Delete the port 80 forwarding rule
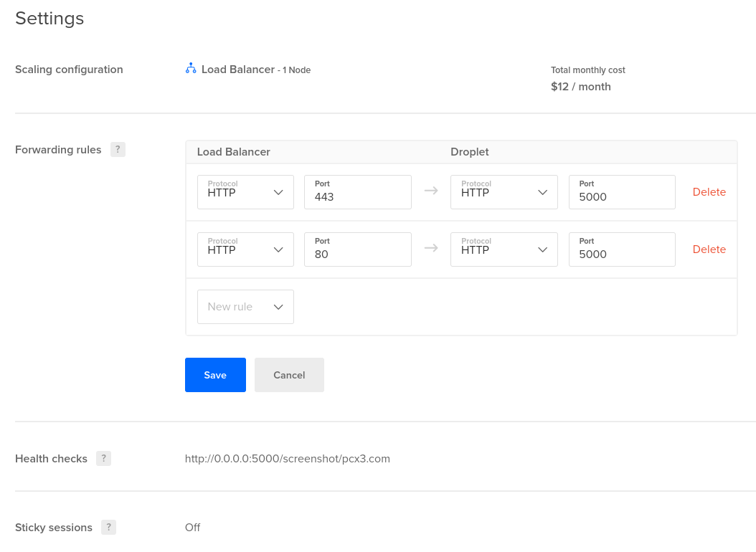The height and width of the screenshot is (552, 756). [x=709, y=249]
